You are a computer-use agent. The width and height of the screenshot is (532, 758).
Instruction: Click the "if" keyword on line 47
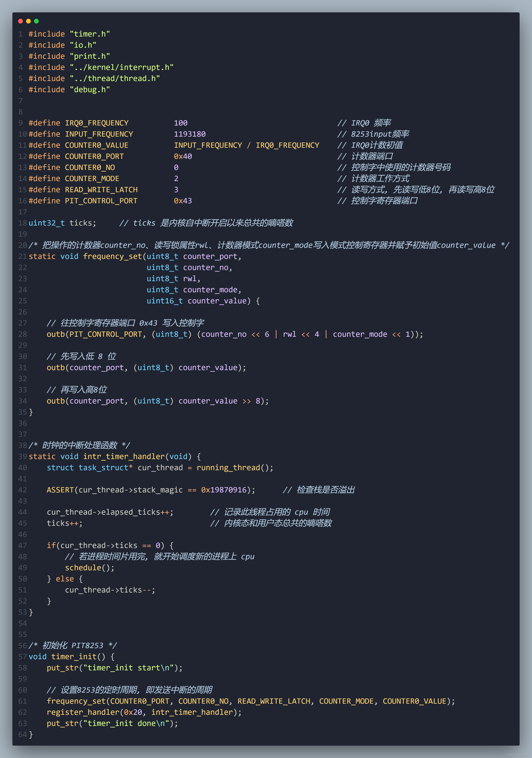[x=51, y=546]
